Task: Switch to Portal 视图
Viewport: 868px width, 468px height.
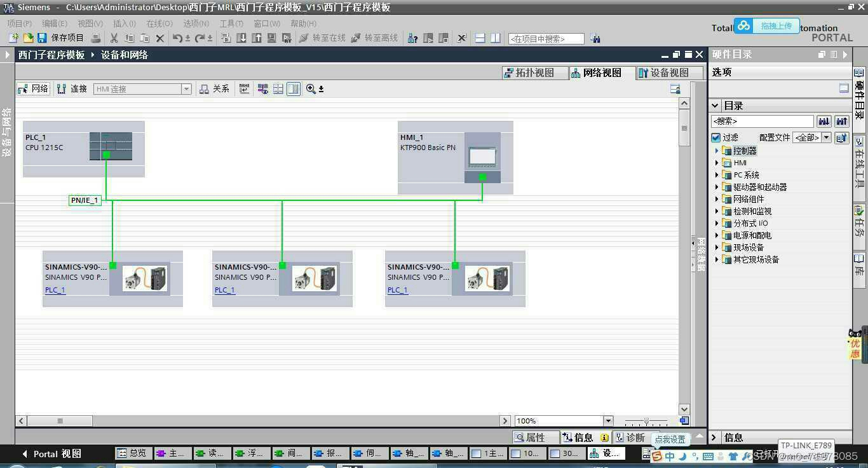Action: (x=51, y=454)
